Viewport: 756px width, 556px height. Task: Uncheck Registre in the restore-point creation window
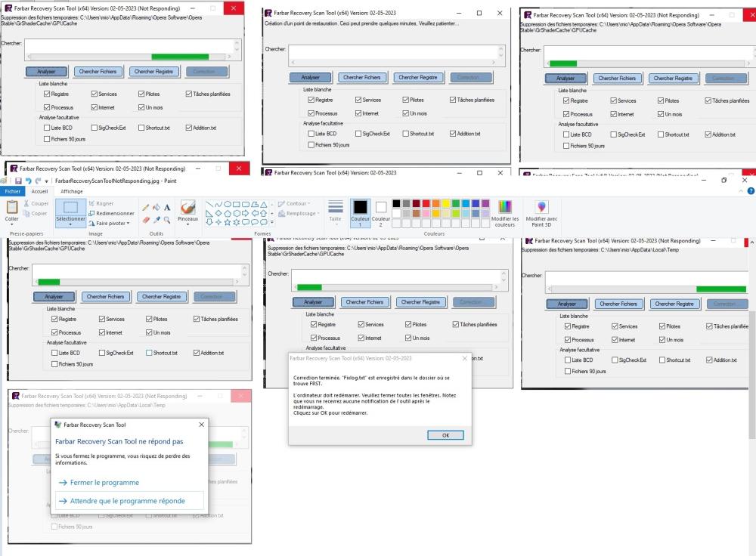[311, 100]
